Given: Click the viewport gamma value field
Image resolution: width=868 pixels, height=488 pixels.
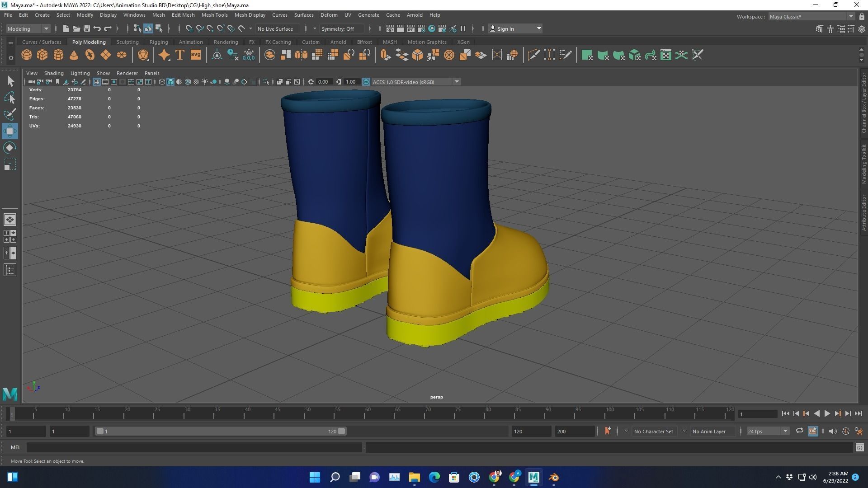Looking at the screenshot, I should click(x=351, y=82).
